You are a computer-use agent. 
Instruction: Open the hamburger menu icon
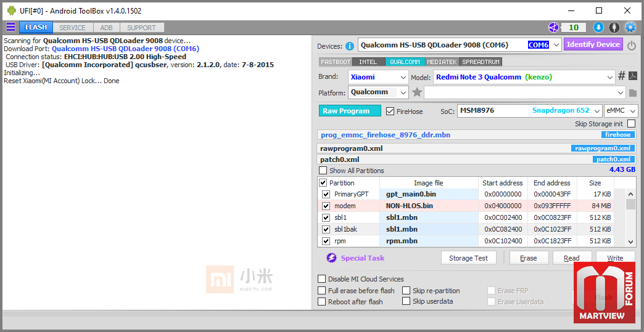10,27
